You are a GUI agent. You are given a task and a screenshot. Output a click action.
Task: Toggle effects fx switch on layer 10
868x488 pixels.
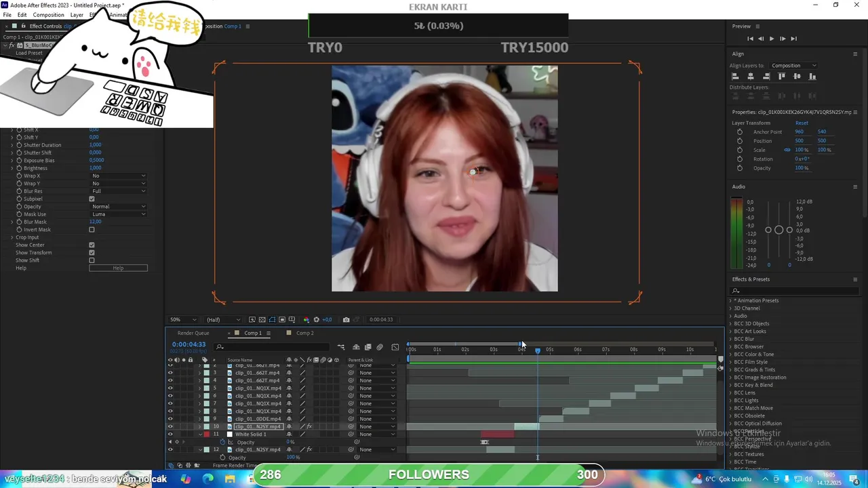tap(309, 427)
